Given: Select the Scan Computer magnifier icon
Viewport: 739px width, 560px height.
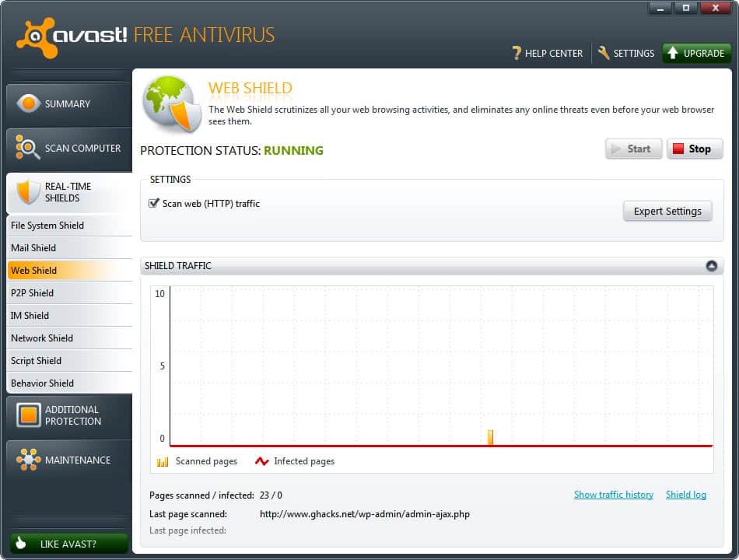Looking at the screenshot, I should pos(26,149).
